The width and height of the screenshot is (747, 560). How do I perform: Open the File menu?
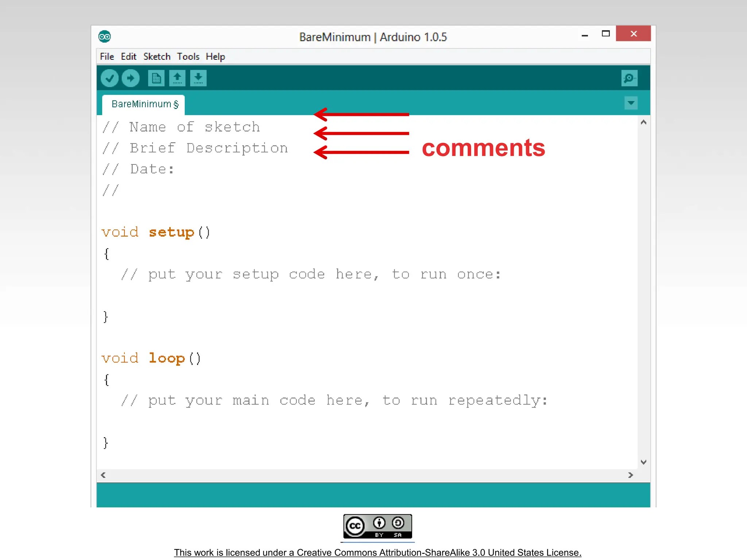pos(107,57)
